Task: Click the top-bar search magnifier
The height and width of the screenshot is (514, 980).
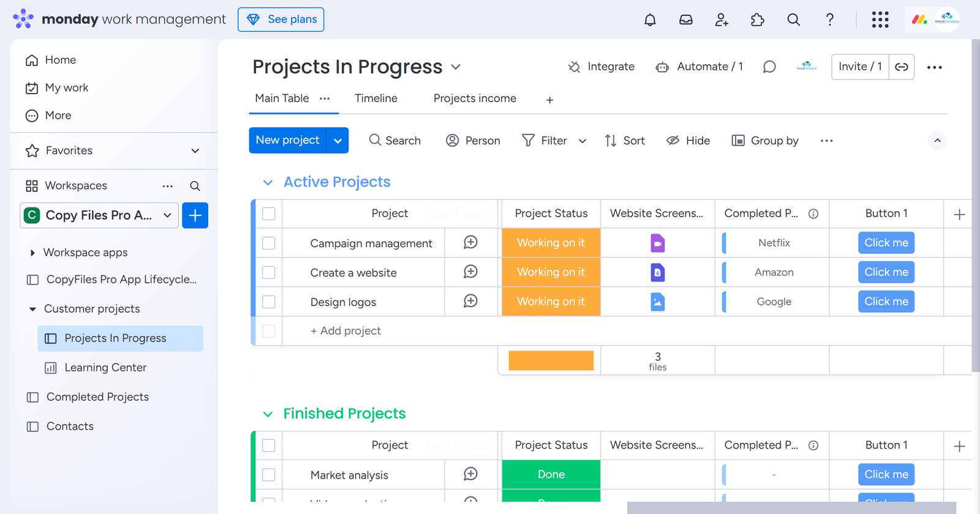Action: (794, 20)
